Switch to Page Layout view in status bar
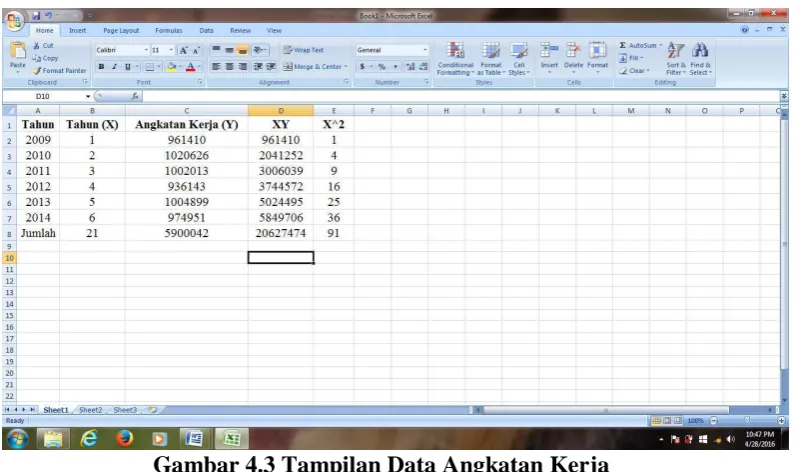The height and width of the screenshot is (472, 795). point(667,420)
